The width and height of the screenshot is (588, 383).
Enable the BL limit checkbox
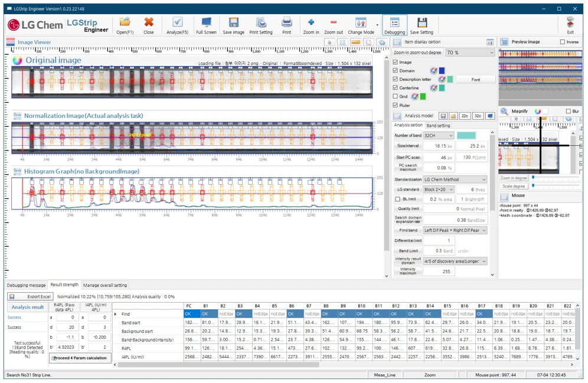[398, 199]
